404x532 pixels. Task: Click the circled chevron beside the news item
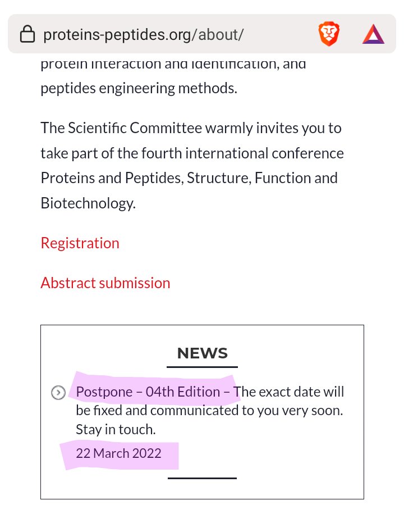coord(58,393)
